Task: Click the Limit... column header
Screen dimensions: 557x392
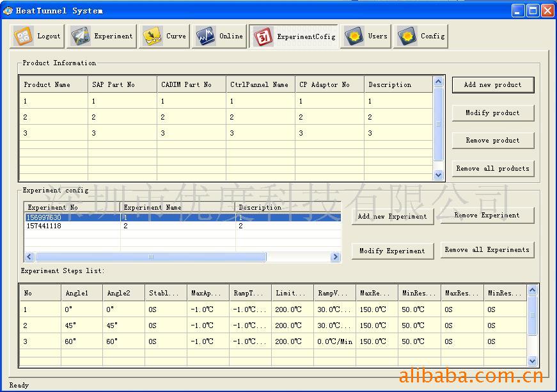Action: [x=293, y=293]
